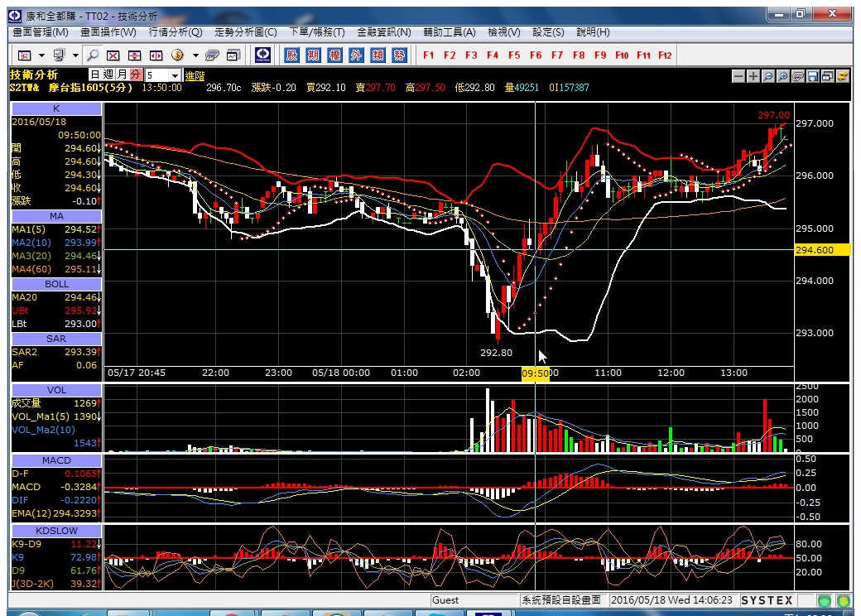
Task: Open the 設定(S) menu
Action: pyautogui.click(x=548, y=32)
